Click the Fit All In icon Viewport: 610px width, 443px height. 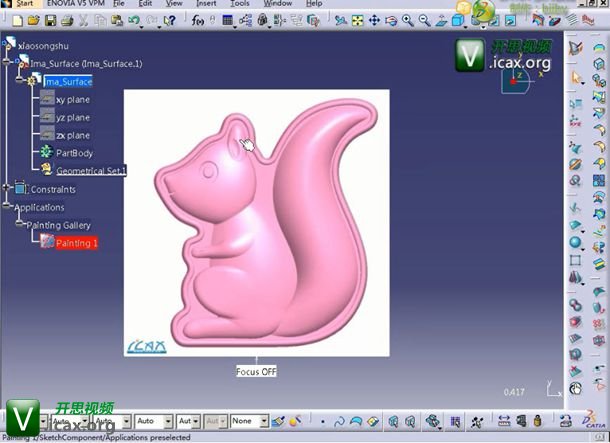pyautogui.click(x=358, y=20)
